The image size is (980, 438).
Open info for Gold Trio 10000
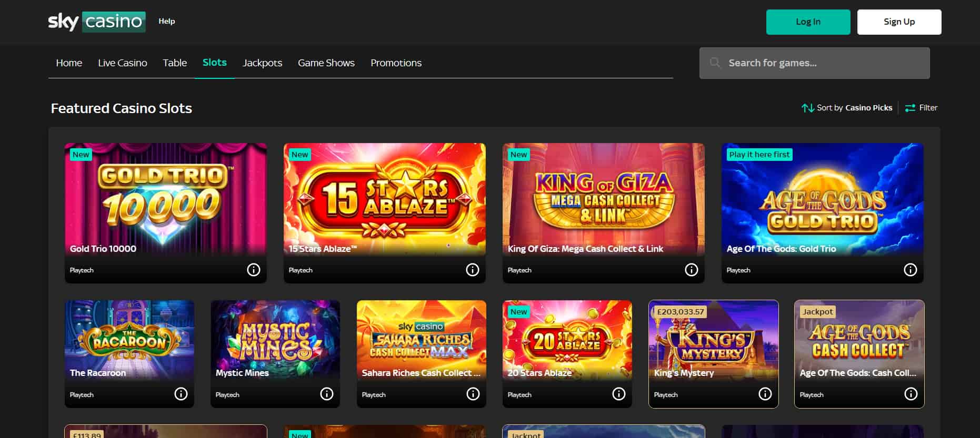[254, 270]
